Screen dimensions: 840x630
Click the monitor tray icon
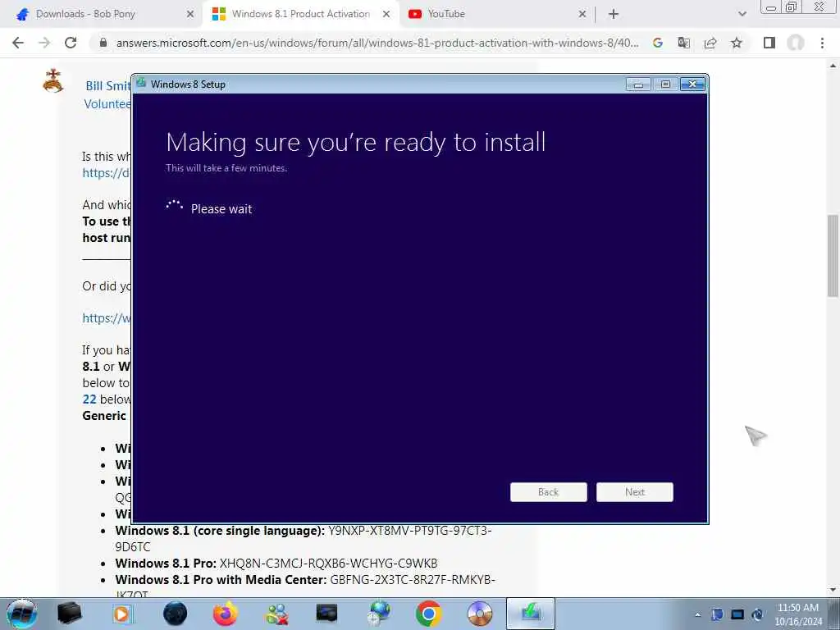(x=737, y=614)
